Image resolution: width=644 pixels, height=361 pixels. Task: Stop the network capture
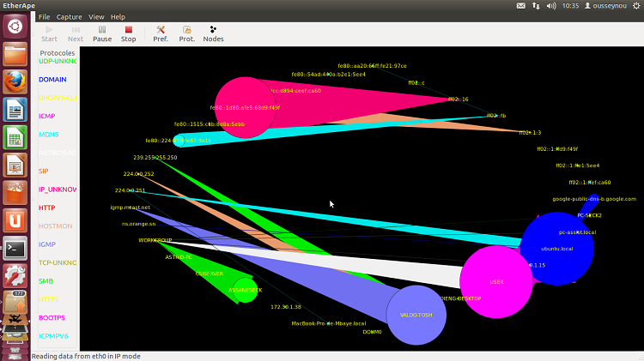click(128, 33)
